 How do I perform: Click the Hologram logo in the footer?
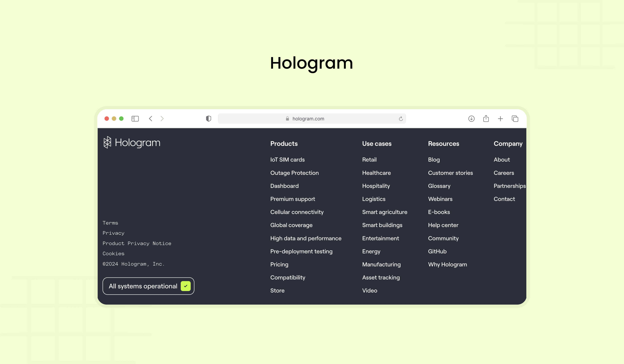tap(132, 142)
